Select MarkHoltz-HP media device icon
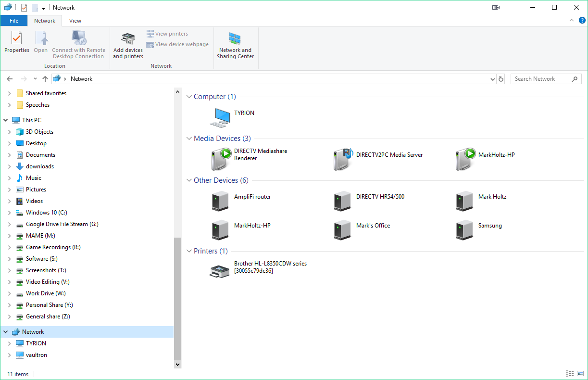The image size is (588, 380). (465, 159)
